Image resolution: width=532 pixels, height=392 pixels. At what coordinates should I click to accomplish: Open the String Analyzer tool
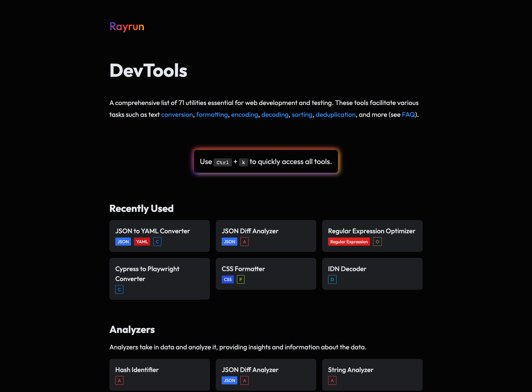351,370
